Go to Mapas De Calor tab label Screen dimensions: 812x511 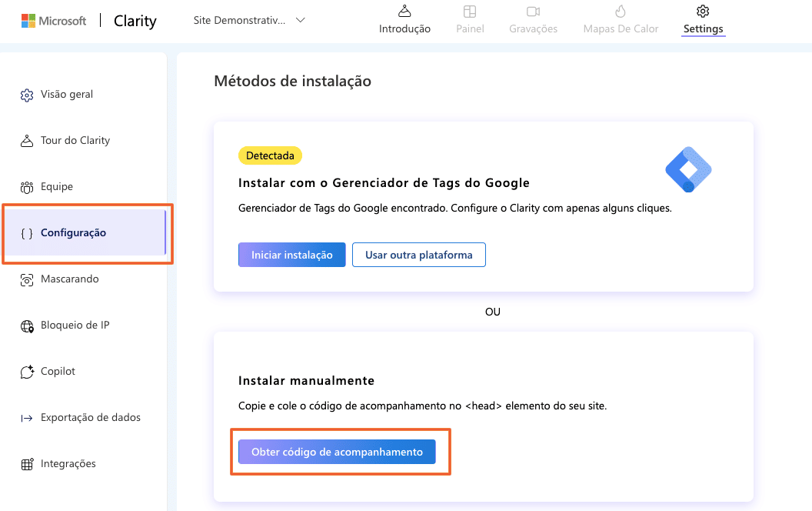coord(621,29)
